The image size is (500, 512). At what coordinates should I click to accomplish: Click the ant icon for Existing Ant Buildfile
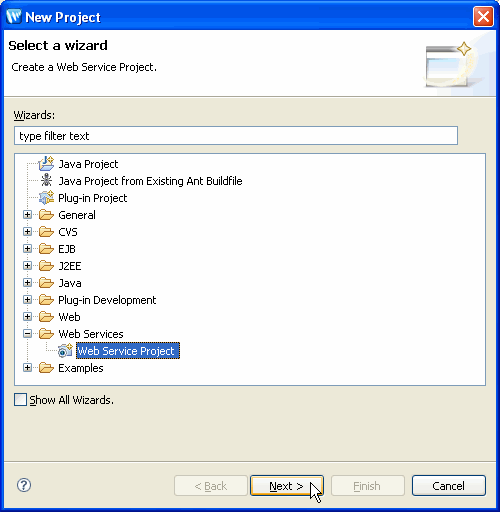point(46,180)
